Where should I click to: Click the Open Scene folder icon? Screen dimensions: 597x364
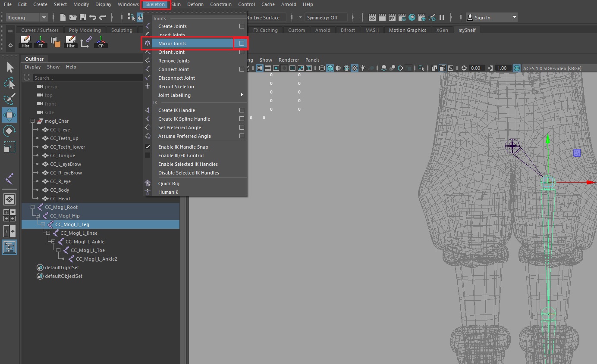click(73, 18)
